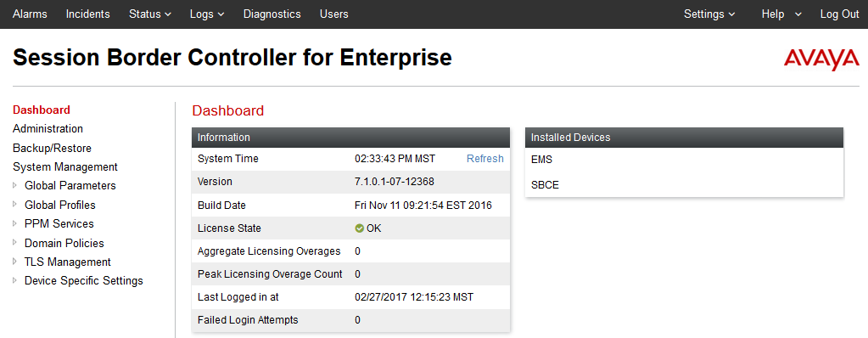Image resolution: width=868 pixels, height=338 pixels.
Task: Go to the Alarms page
Action: (30, 14)
